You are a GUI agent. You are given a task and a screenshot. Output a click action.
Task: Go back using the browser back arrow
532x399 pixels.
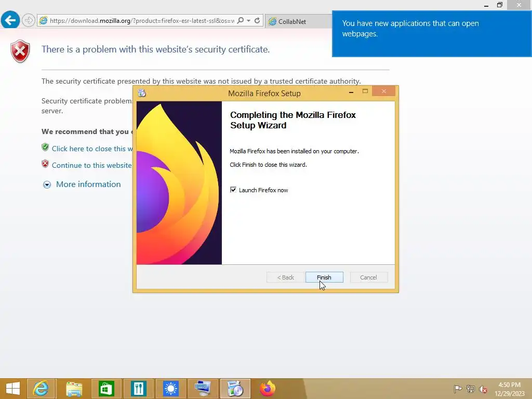(x=10, y=20)
